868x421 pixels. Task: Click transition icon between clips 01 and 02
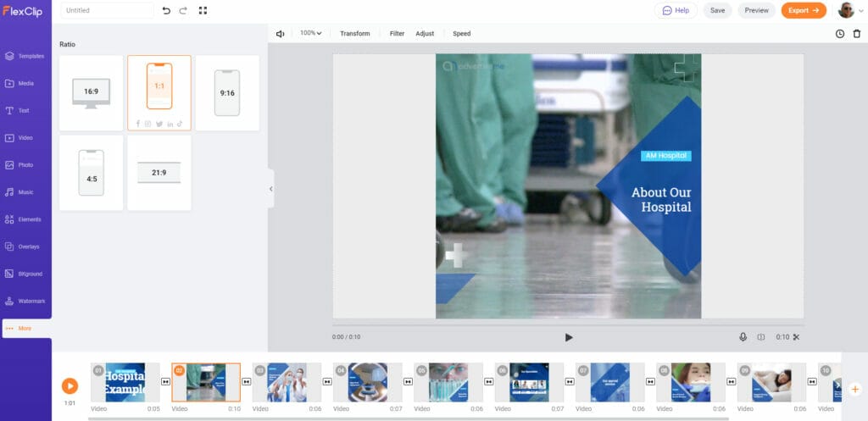165,382
